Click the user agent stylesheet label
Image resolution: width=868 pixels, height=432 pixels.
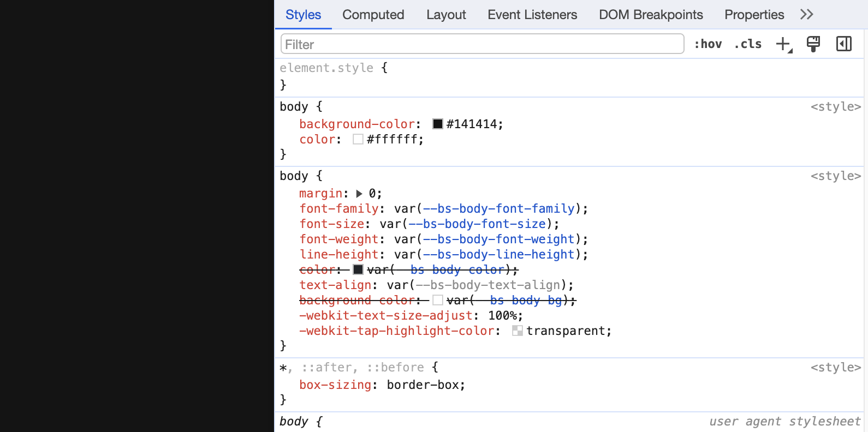785,422
